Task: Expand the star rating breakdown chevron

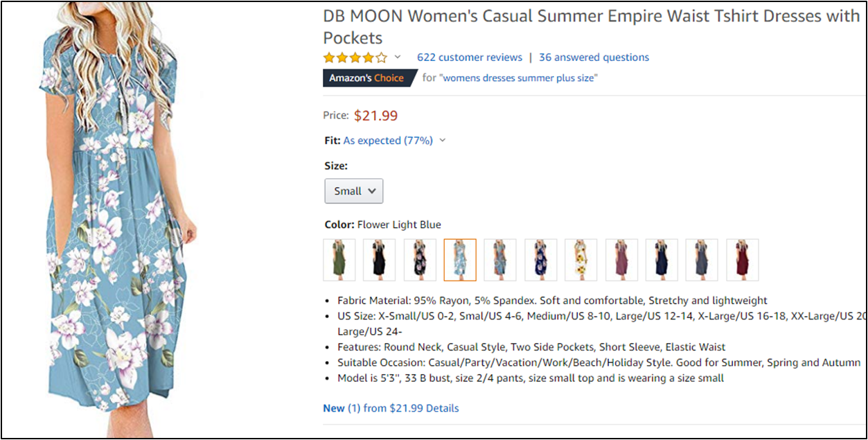Action: tap(398, 57)
